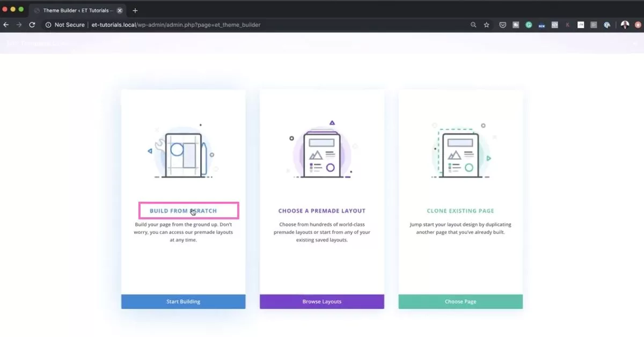
Task: Click the Jump start your layout design description
Action: point(460,228)
